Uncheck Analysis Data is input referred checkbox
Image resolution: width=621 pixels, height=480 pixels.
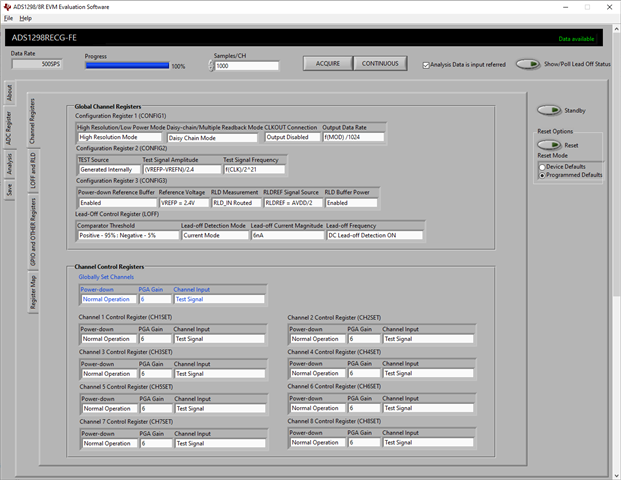coord(426,65)
